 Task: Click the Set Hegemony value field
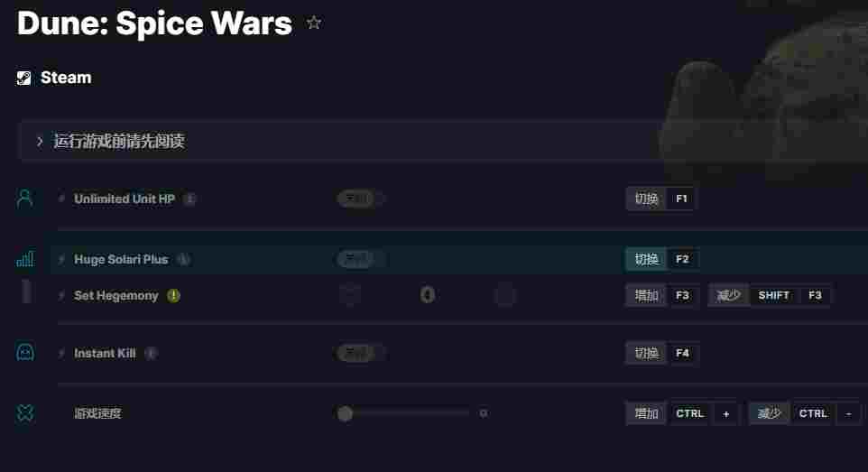(428, 295)
